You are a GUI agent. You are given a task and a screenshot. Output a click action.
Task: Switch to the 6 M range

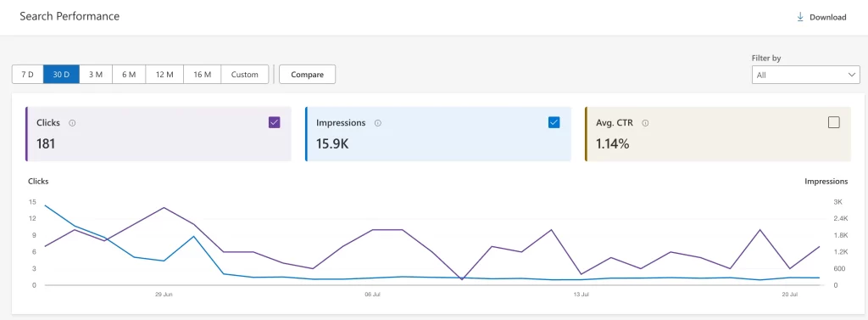coord(129,75)
